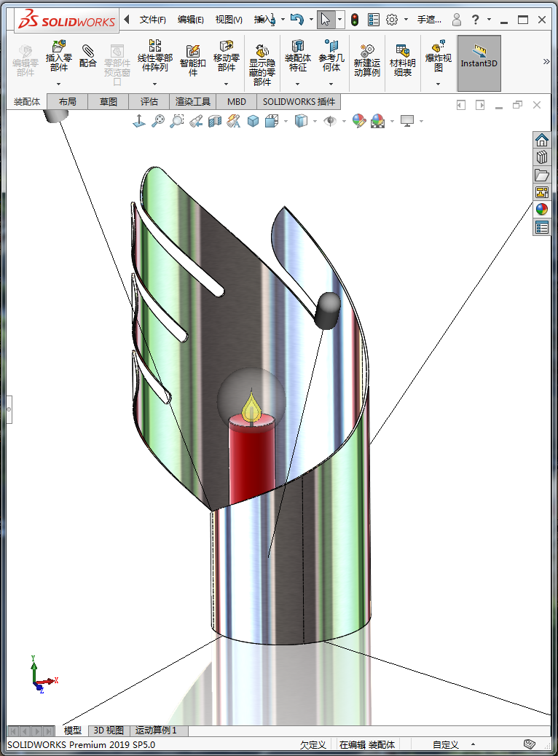Expand the CommandManager overflow chevron
558x756 pixels.
(x=546, y=62)
